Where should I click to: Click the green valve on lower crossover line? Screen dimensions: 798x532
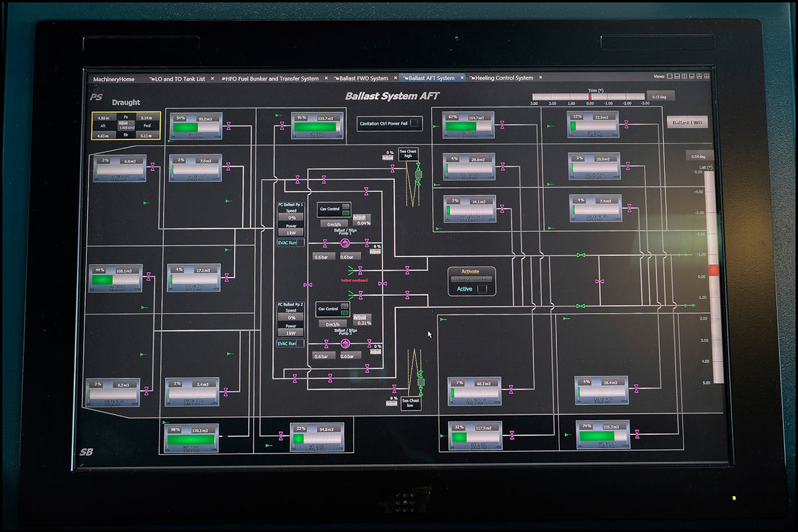[580, 306]
